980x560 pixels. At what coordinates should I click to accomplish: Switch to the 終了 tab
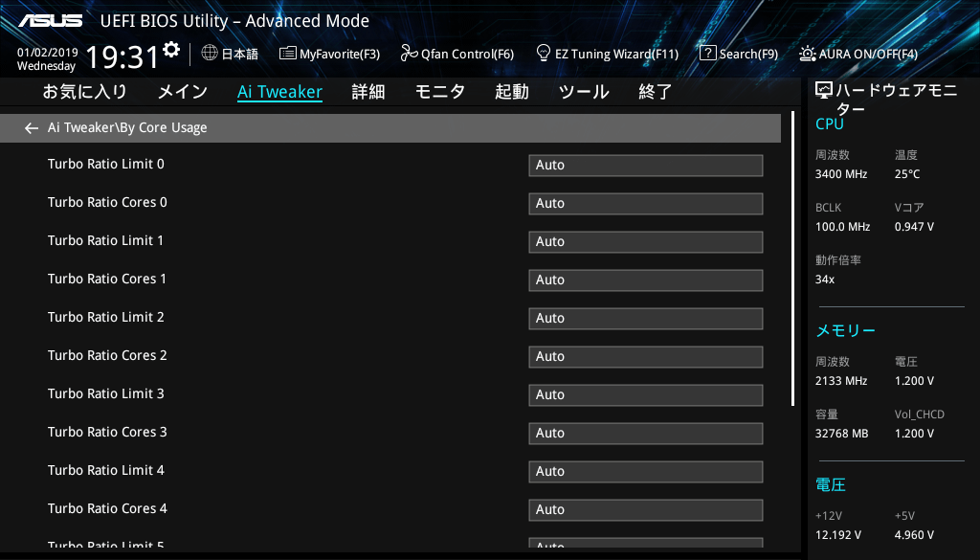(x=655, y=92)
